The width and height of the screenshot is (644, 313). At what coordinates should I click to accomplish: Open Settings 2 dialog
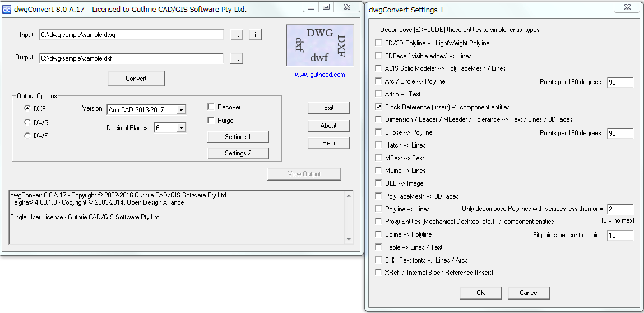[238, 153]
